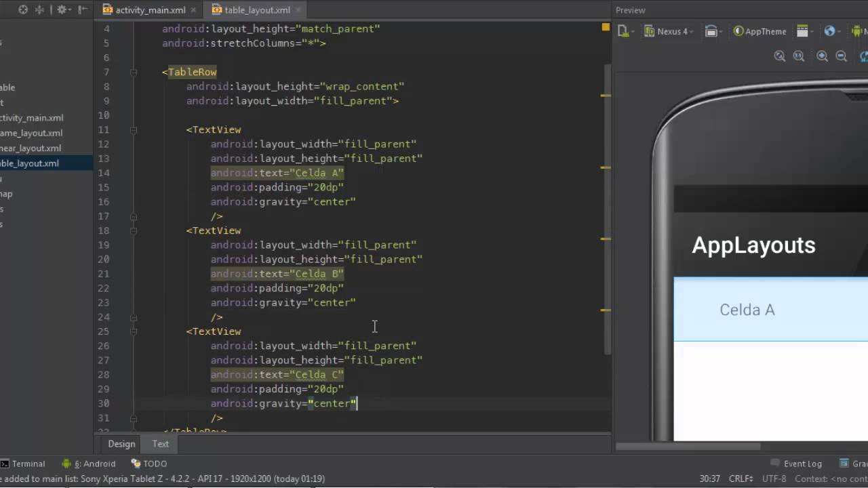868x488 pixels.
Task: Open the Event Log panel
Action: (x=796, y=464)
